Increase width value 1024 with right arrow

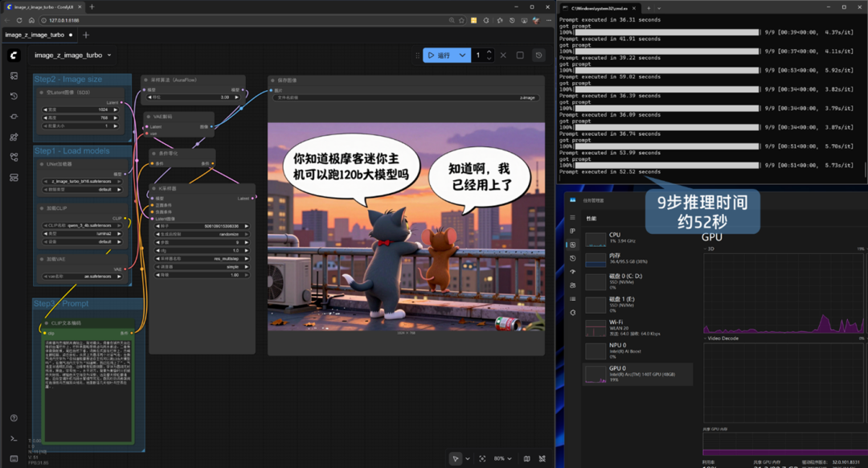tap(115, 109)
